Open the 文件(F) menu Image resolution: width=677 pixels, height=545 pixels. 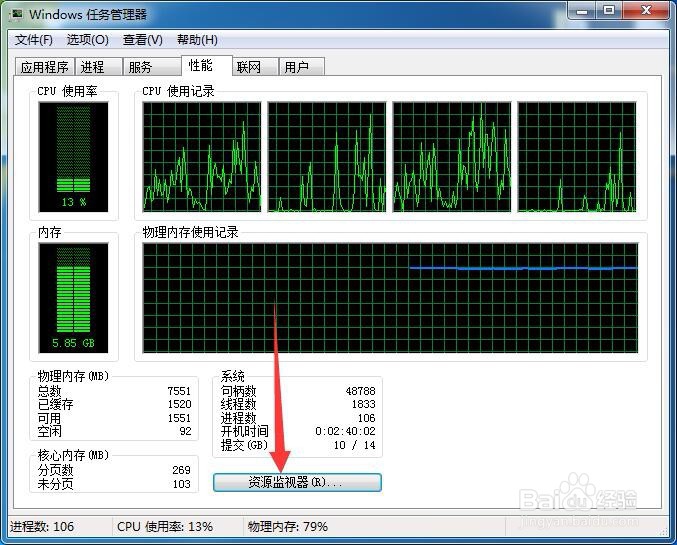pos(34,40)
